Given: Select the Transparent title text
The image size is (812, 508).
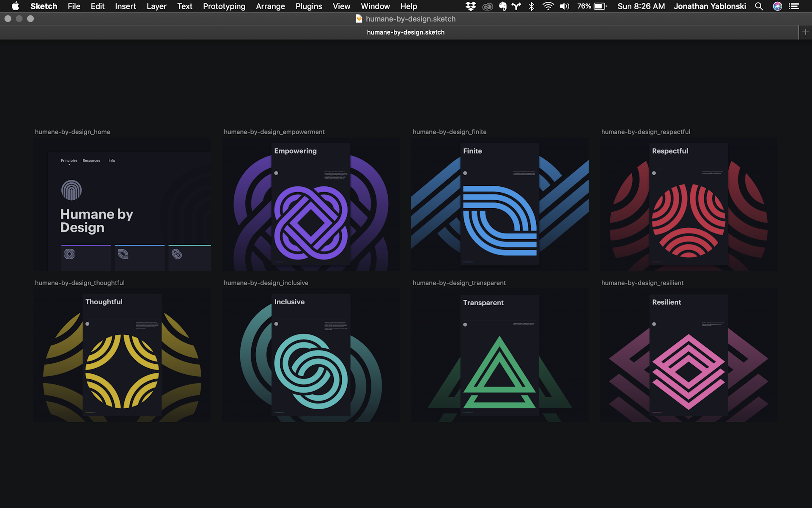Looking at the screenshot, I should pos(483,303).
